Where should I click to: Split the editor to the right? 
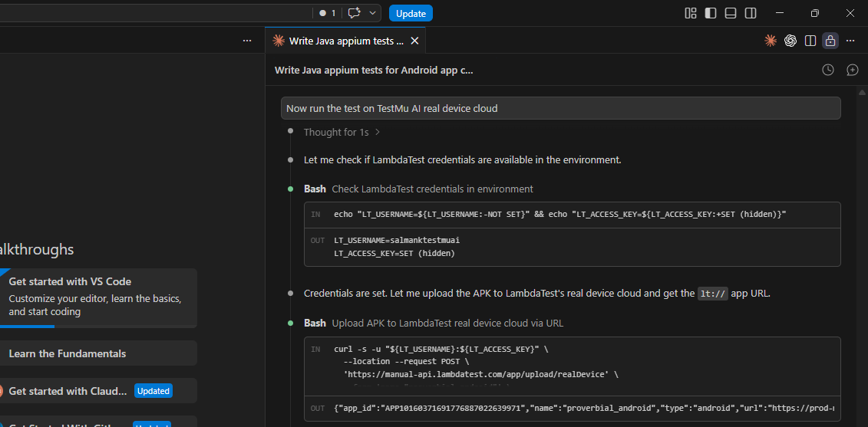pos(810,41)
